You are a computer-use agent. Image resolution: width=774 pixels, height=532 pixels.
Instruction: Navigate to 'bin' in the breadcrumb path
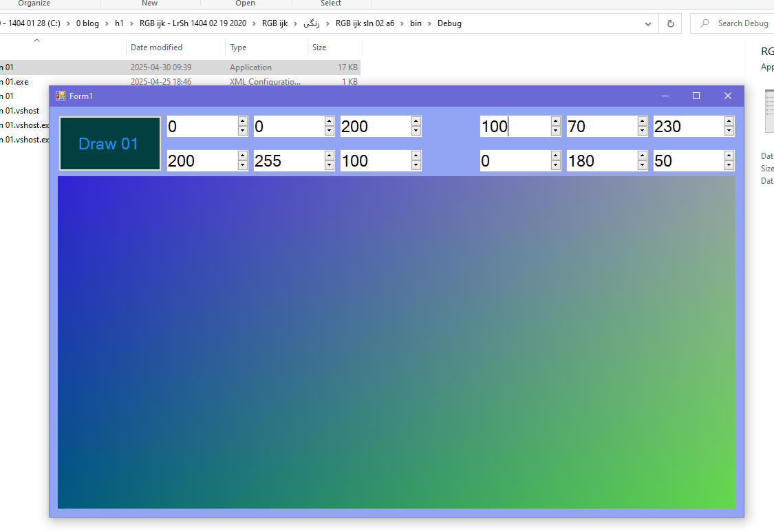click(x=416, y=23)
